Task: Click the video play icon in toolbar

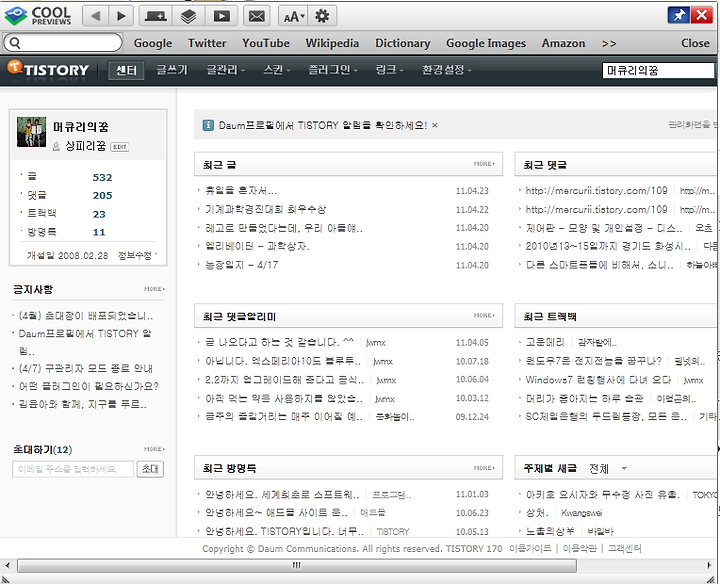Action: click(222, 17)
